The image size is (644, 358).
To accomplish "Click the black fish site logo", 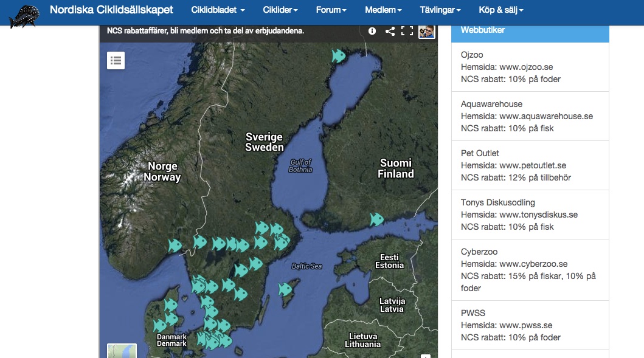I will point(24,16).
